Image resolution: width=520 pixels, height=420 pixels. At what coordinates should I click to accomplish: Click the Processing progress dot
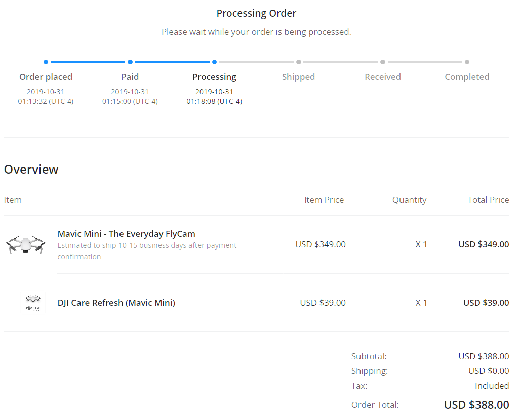coord(214,62)
